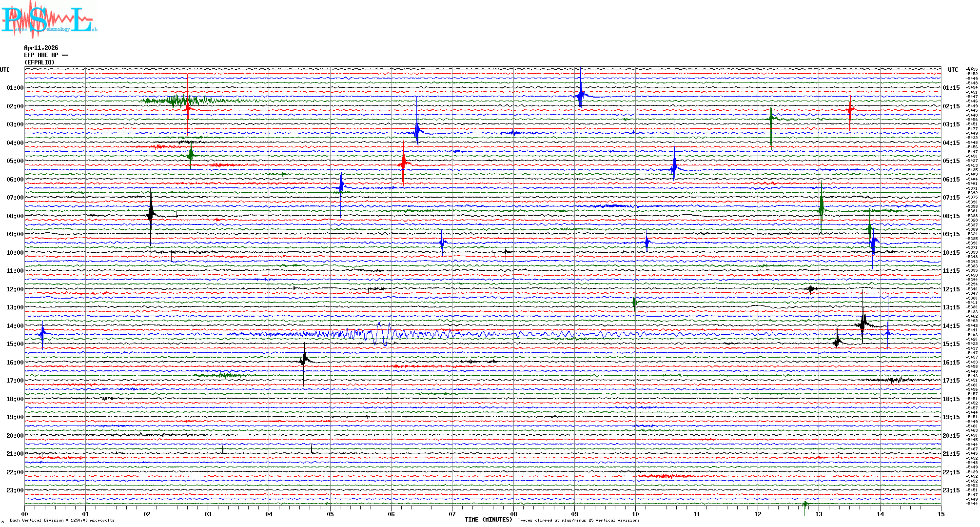Click the Apr11,2026 date label
Image resolution: width=980 pixels, height=527 pixels.
(x=41, y=48)
